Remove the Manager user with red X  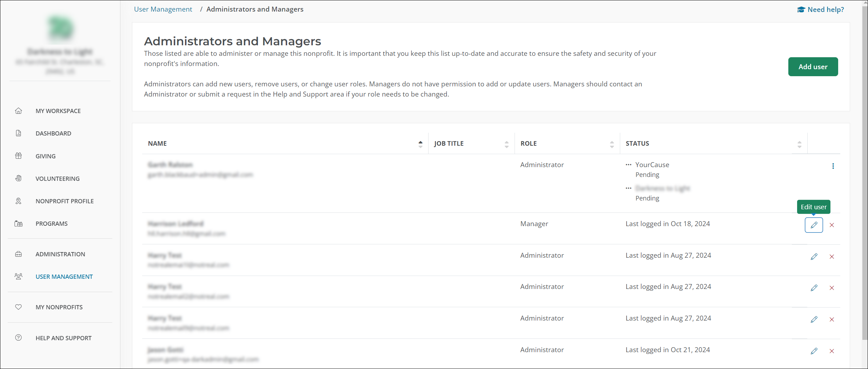(831, 225)
